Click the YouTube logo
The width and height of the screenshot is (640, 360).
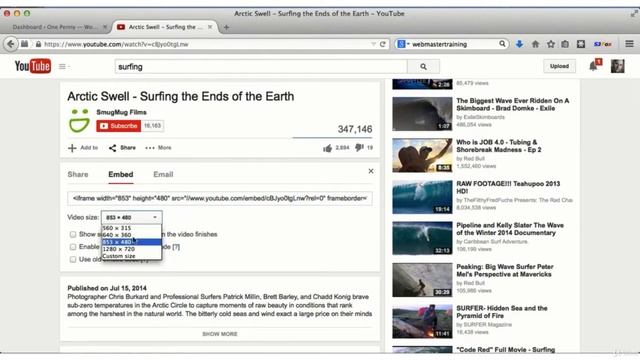coord(33,66)
